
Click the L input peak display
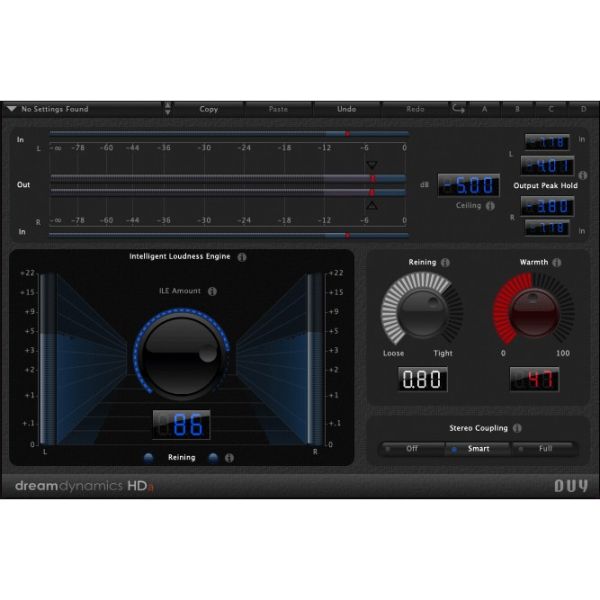547,142
